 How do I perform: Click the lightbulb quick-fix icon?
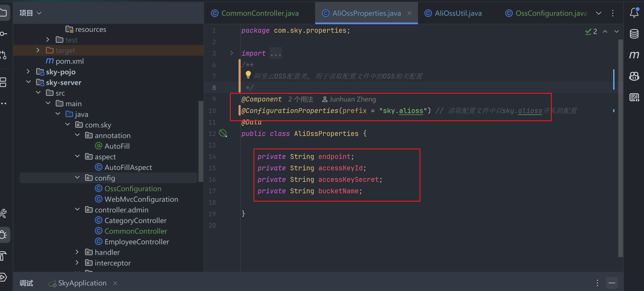(248, 74)
